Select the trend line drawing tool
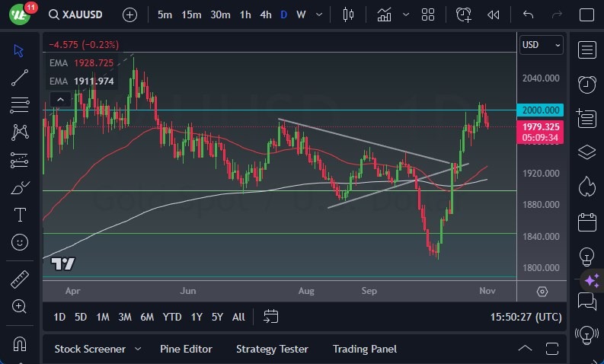 point(20,77)
